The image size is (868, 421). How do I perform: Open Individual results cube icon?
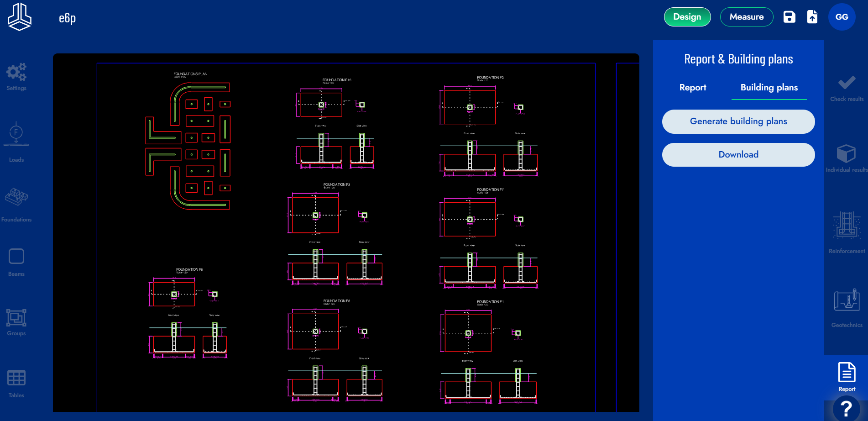tap(846, 154)
